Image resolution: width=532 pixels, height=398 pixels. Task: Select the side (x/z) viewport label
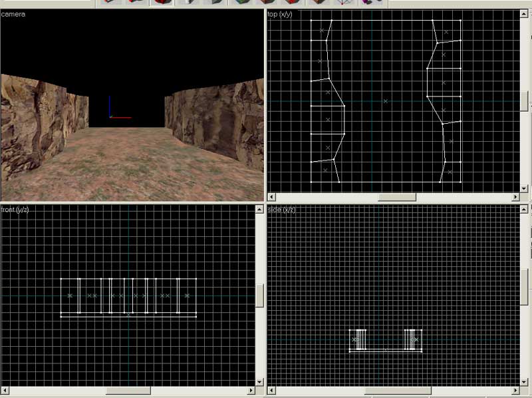pos(282,210)
